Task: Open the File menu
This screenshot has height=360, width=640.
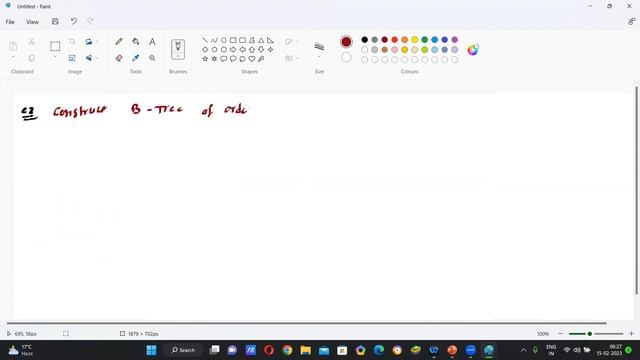Action: (10, 22)
